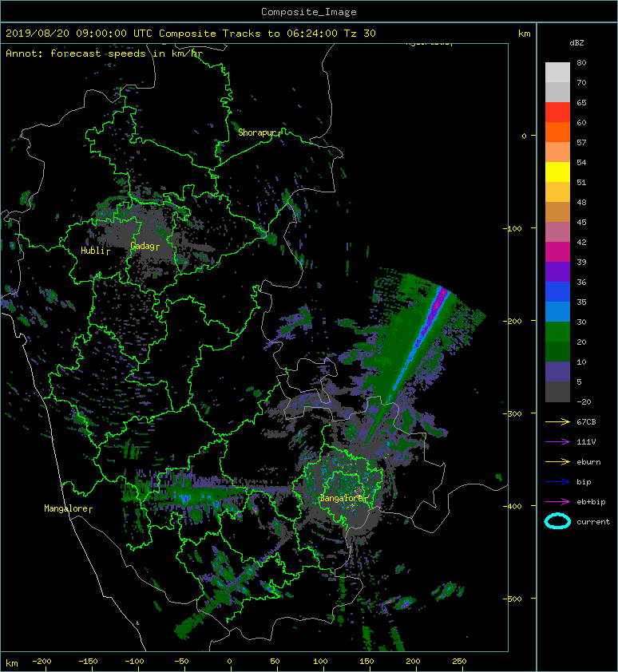Pick the red swatch below 65 dBZ
Viewport: 618px width, 672px height.
click(557, 113)
